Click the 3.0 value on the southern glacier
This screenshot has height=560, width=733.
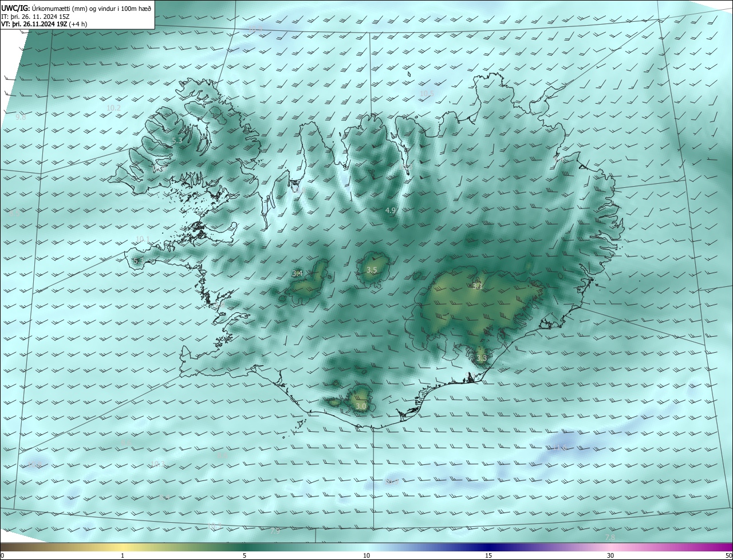point(361,407)
